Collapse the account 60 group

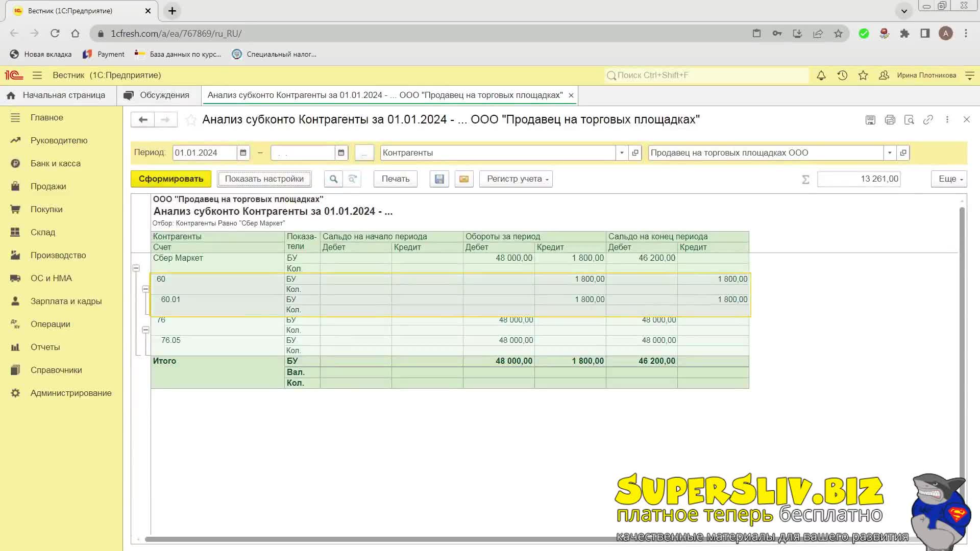145,289
